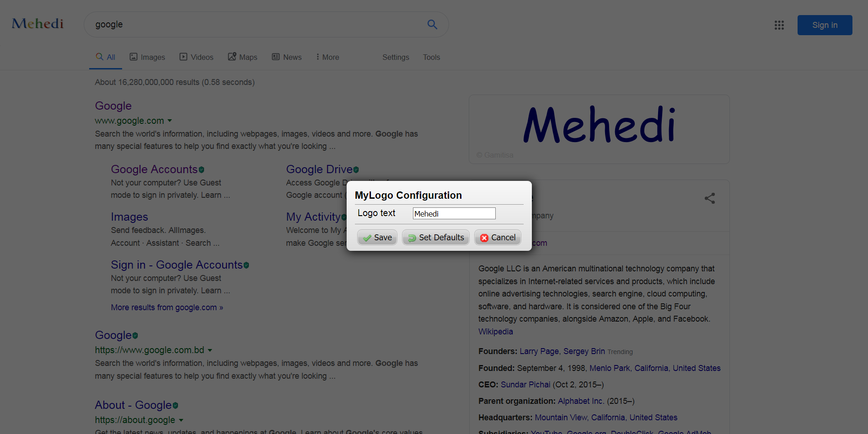
Task: Save the MyLogo configuration
Action: tap(377, 238)
